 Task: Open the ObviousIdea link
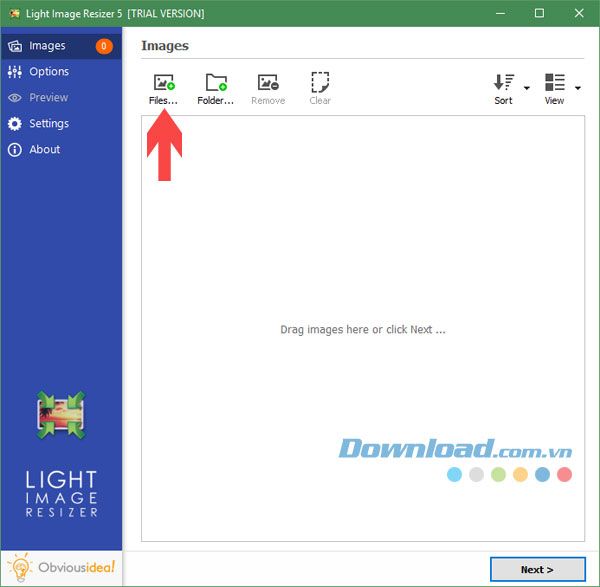tap(61, 567)
